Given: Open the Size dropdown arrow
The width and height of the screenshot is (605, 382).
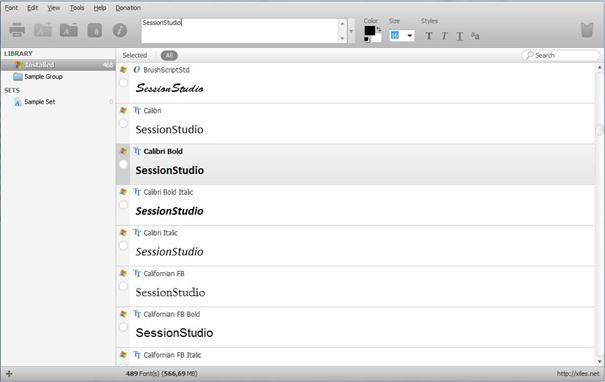Looking at the screenshot, I should click(x=409, y=36).
